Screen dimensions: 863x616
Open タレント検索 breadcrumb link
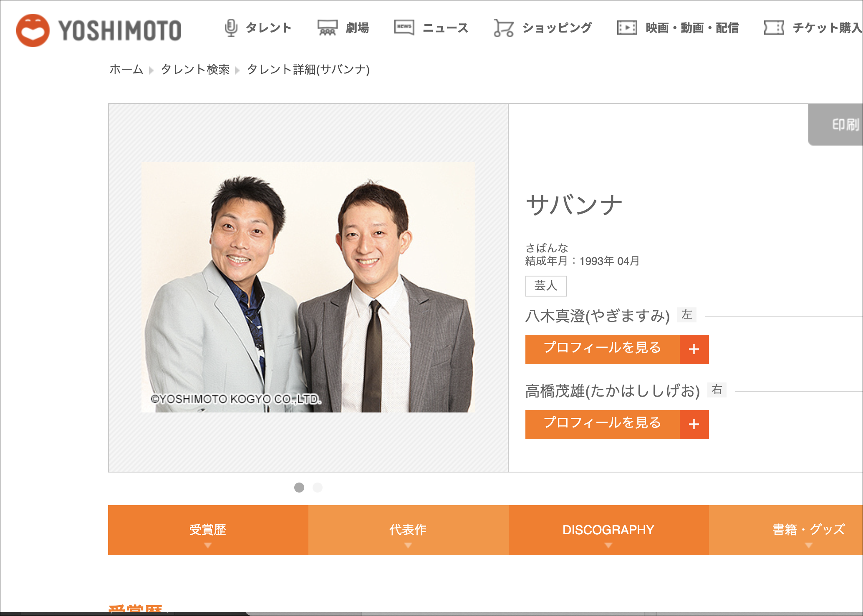coord(195,70)
